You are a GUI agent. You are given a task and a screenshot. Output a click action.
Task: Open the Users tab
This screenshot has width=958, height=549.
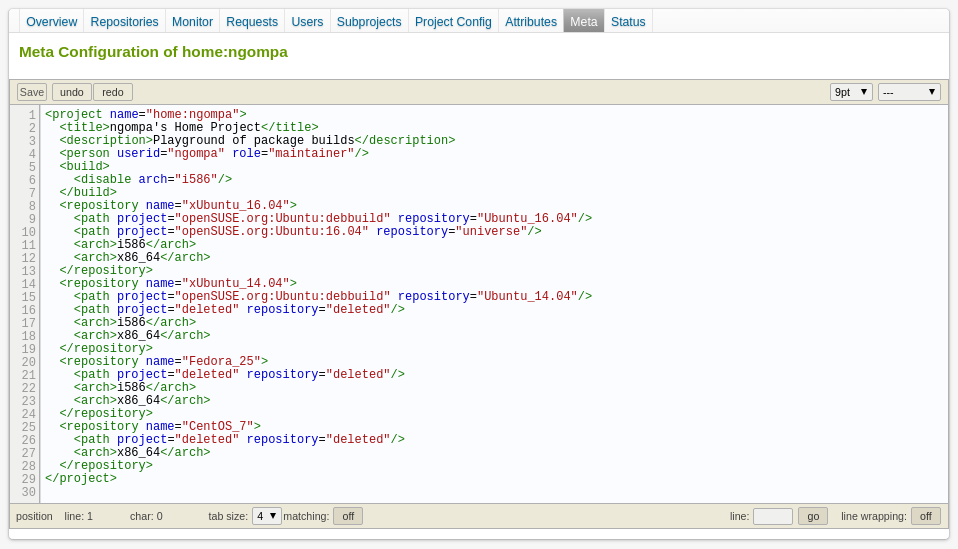[307, 22]
